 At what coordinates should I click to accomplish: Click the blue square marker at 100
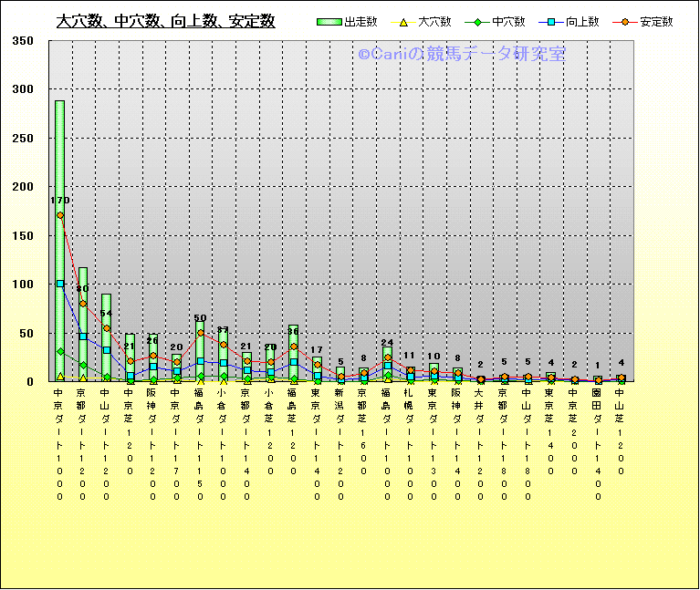[x=60, y=284]
